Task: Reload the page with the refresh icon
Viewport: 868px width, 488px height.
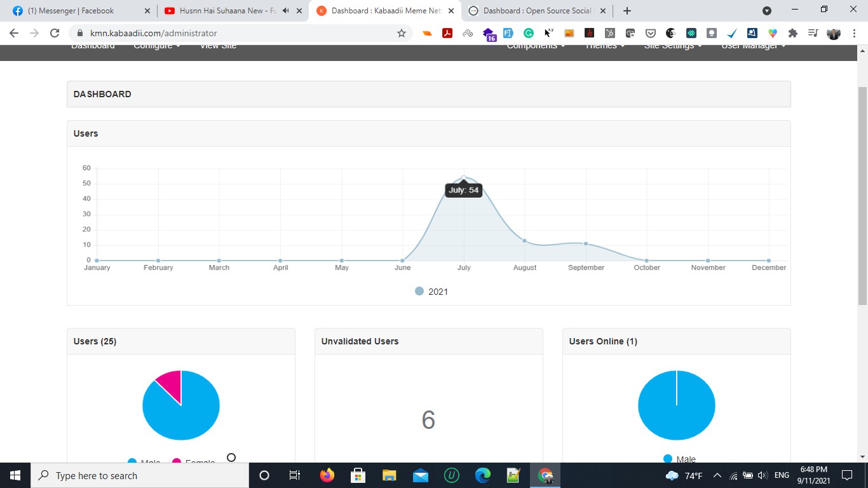Action: click(55, 33)
